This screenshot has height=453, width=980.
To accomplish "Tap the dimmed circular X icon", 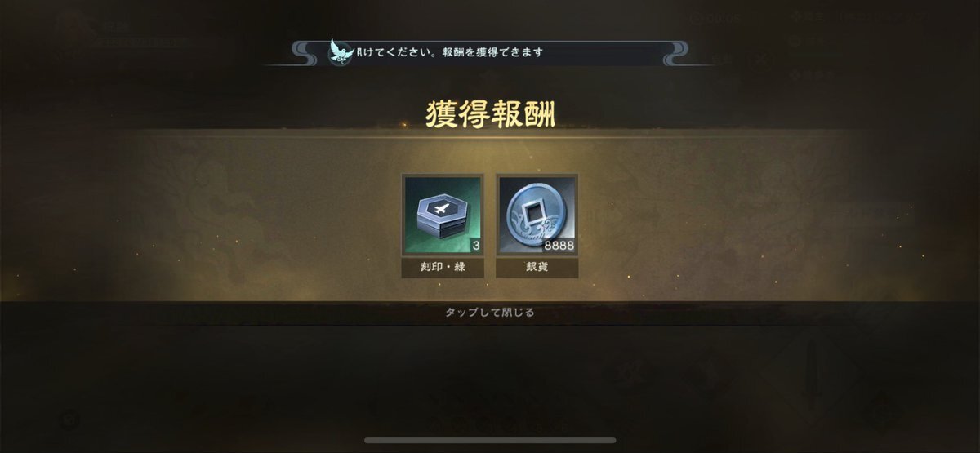I will coord(761,59).
